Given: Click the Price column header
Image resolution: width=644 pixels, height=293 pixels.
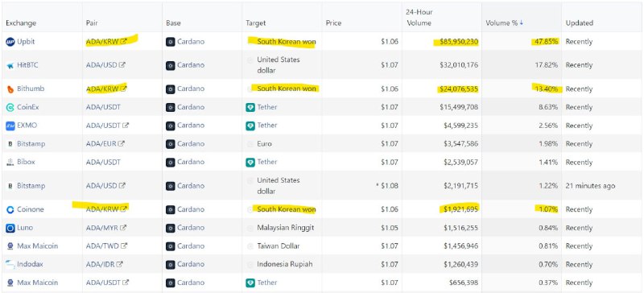Looking at the screenshot, I should 333,23.
